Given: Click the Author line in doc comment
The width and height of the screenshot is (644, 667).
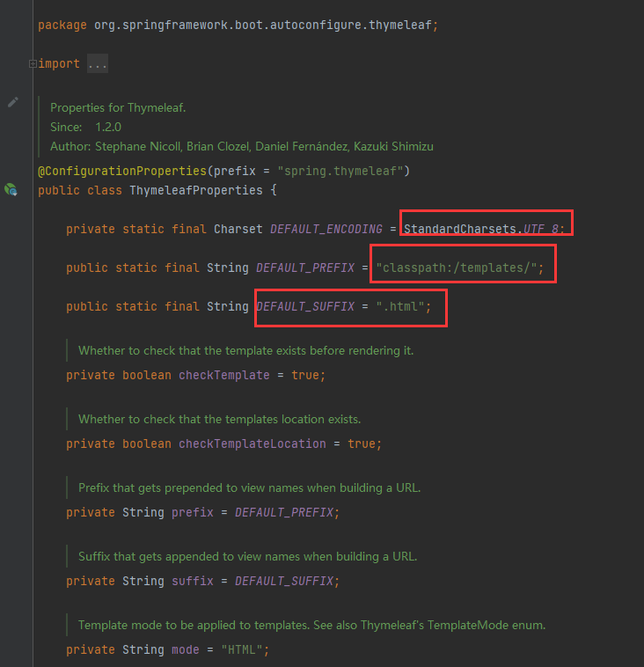Looking at the screenshot, I should pyautogui.click(x=242, y=146).
